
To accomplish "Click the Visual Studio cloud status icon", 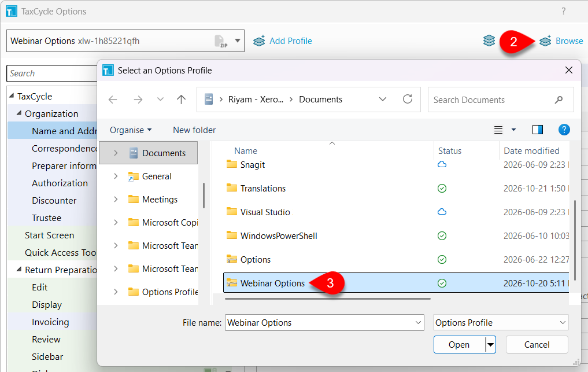I will coord(442,212).
